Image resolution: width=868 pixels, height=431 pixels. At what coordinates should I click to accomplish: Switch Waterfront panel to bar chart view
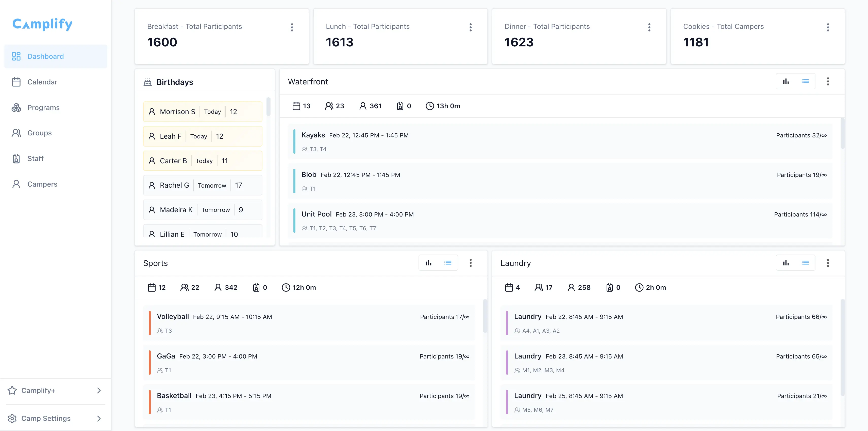786,81
